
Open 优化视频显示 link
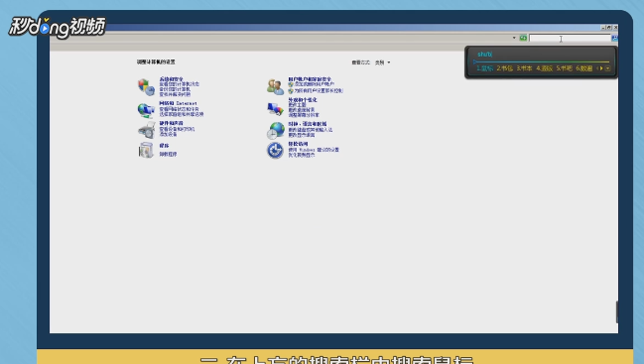coord(302,155)
